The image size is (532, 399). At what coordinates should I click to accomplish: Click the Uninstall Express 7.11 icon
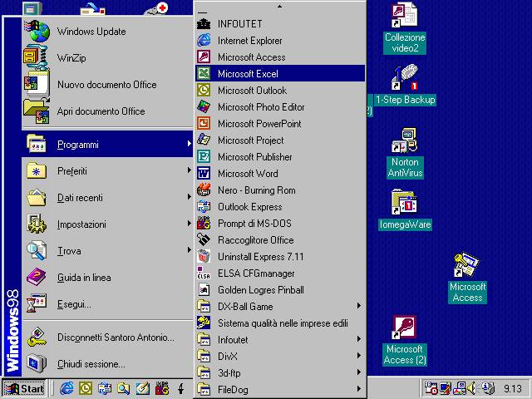click(204, 257)
